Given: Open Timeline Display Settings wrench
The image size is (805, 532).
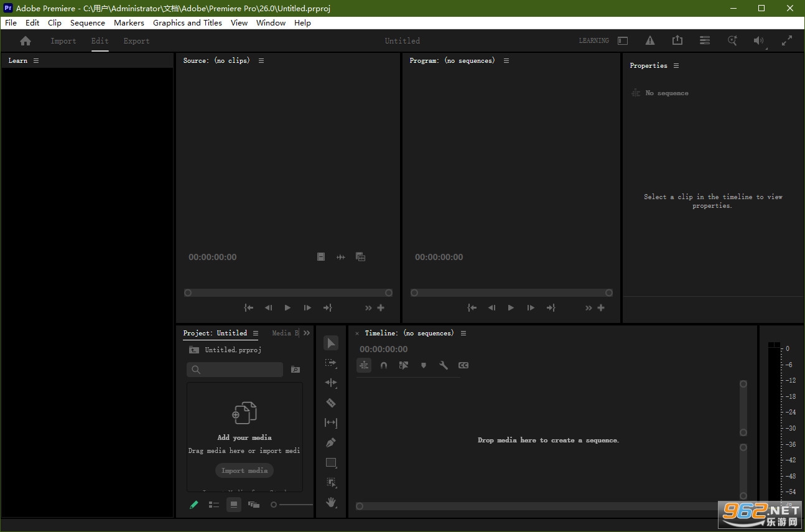Looking at the screenshot, I should (444, 365).
